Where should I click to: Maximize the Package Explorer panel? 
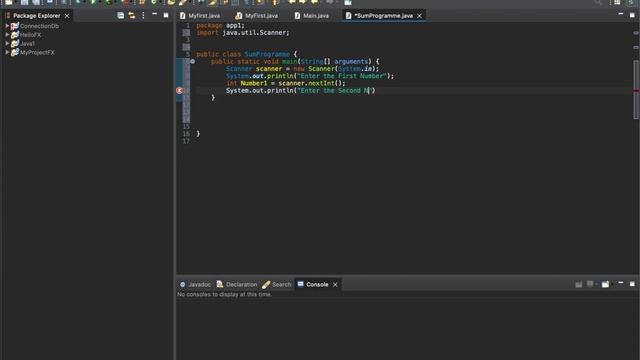166,16
